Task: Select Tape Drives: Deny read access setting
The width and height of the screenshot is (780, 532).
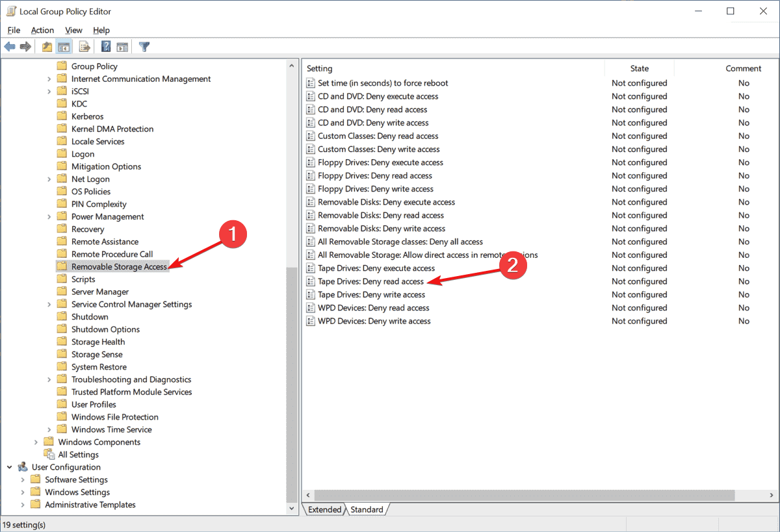Action: point(370,281)
